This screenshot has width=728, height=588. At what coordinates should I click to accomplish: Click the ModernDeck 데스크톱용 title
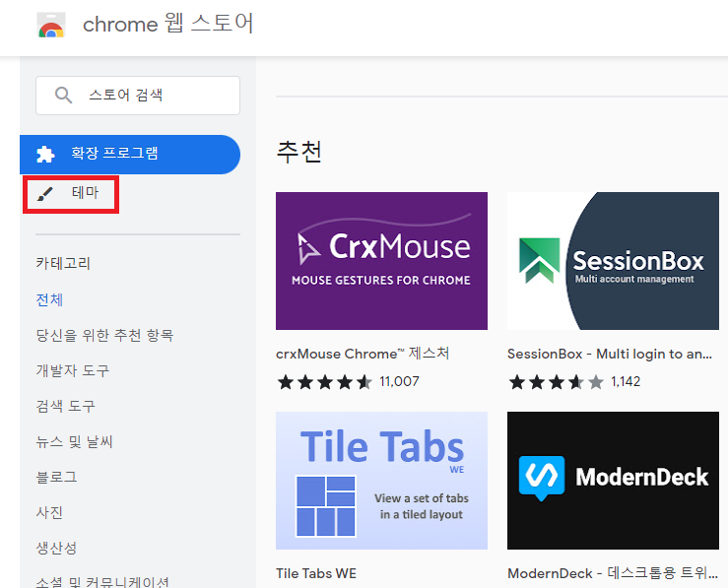tap(613, 573)
